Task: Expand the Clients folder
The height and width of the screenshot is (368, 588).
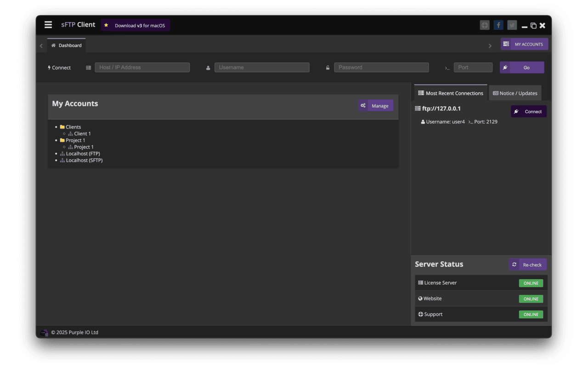Action: tap(73, 126)
